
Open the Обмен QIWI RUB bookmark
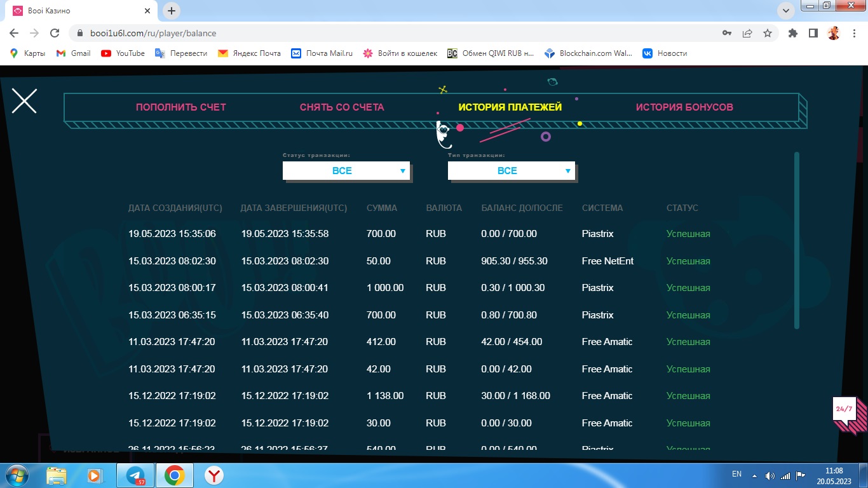(x=491, y=53)
